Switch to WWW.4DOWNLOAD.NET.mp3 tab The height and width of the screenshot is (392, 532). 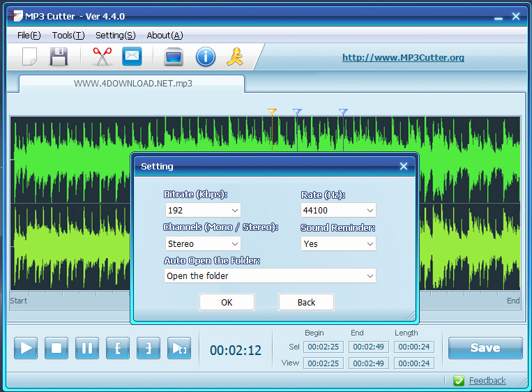coord(132,83)
